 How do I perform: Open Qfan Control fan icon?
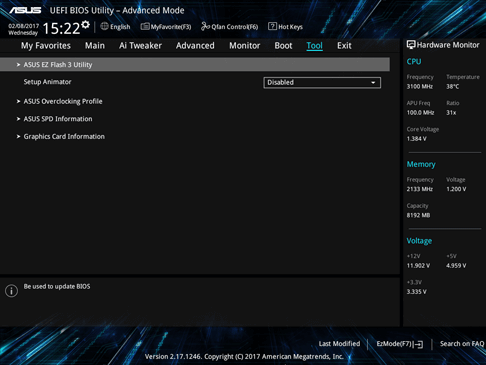(205, 26)
